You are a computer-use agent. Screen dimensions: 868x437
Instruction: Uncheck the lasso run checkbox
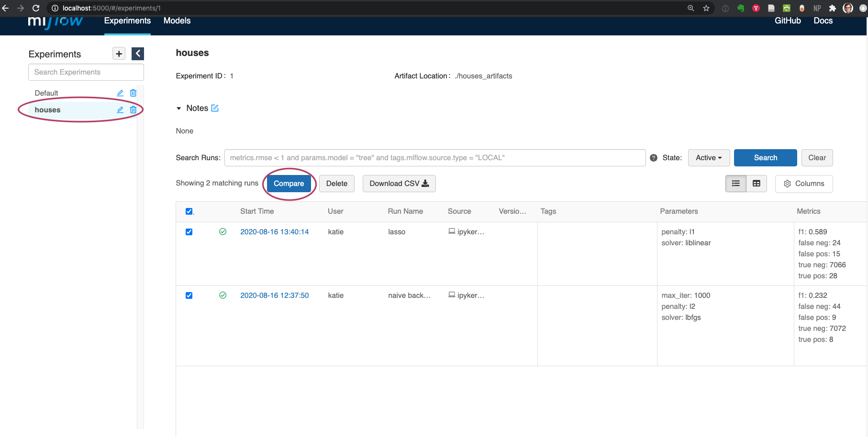[189, 232]
